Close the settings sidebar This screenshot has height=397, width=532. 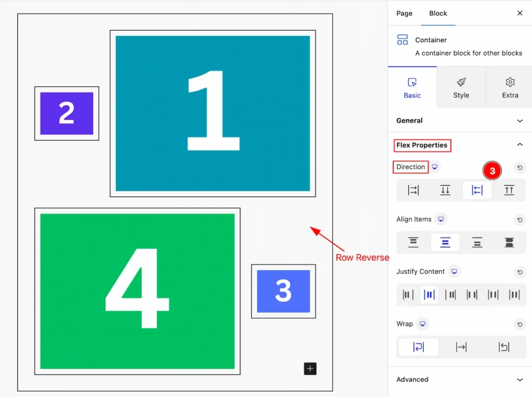click(520, 13)
